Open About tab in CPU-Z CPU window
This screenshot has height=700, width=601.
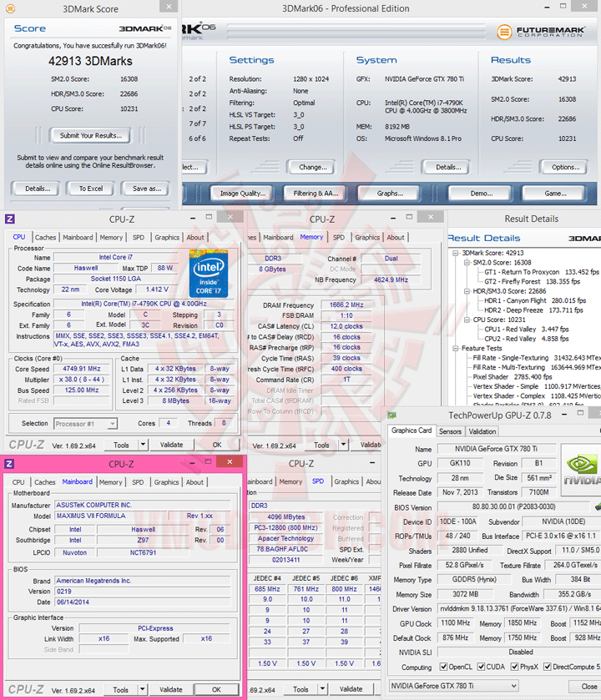(195, 238)
